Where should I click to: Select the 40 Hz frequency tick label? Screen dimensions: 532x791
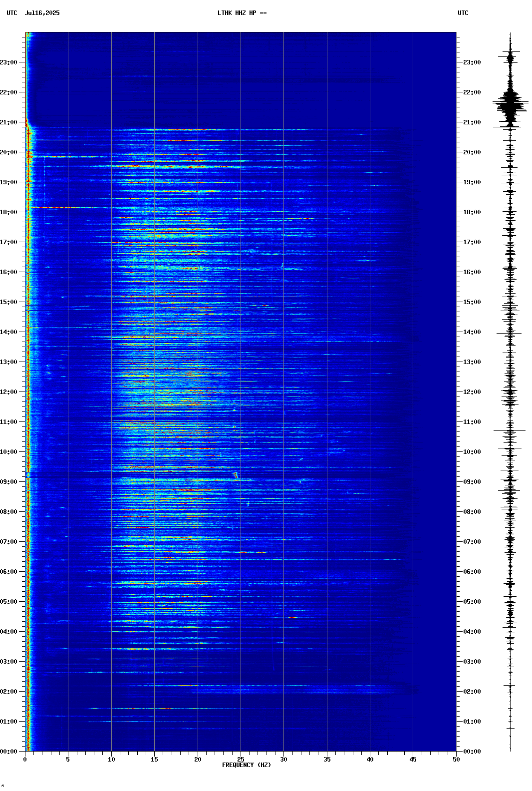tap(370, 760)
